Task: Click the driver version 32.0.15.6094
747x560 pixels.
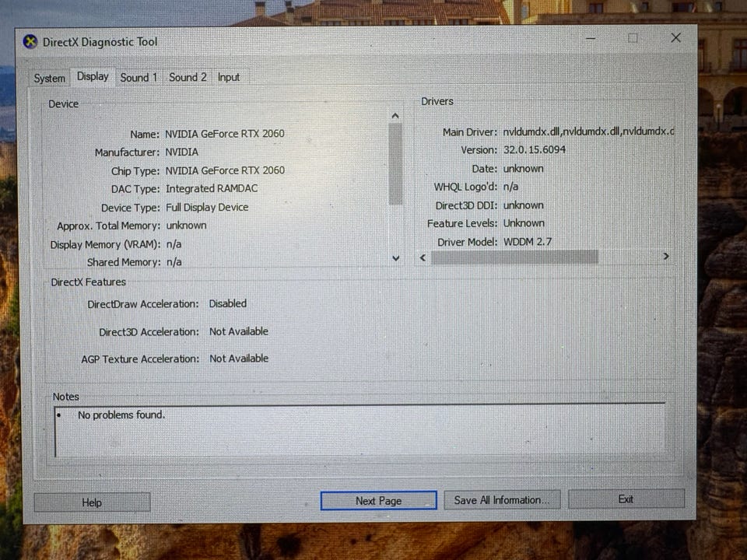Action: (535, 149)
